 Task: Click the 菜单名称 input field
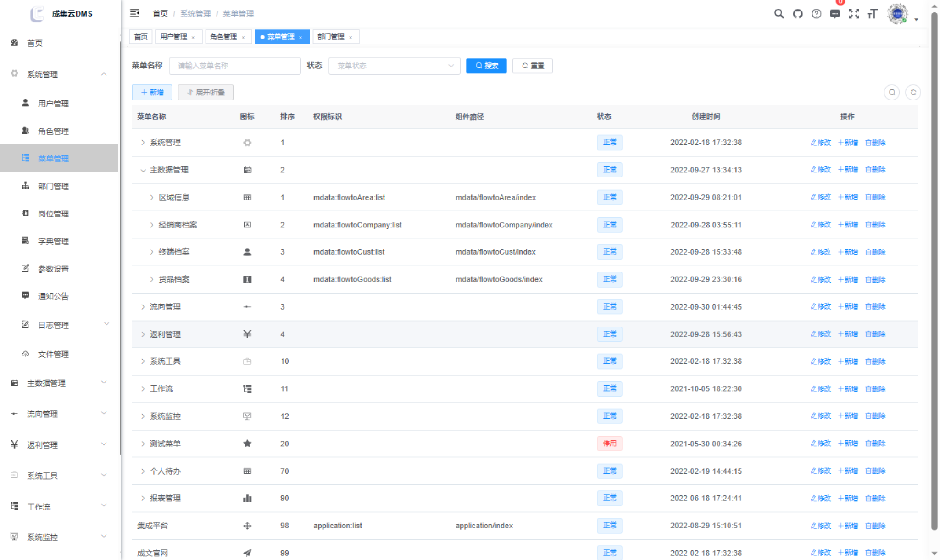pos(234,66)
